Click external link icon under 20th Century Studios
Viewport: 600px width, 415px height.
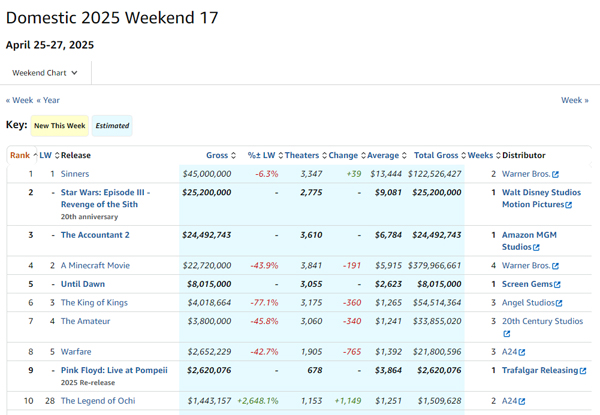507,334
